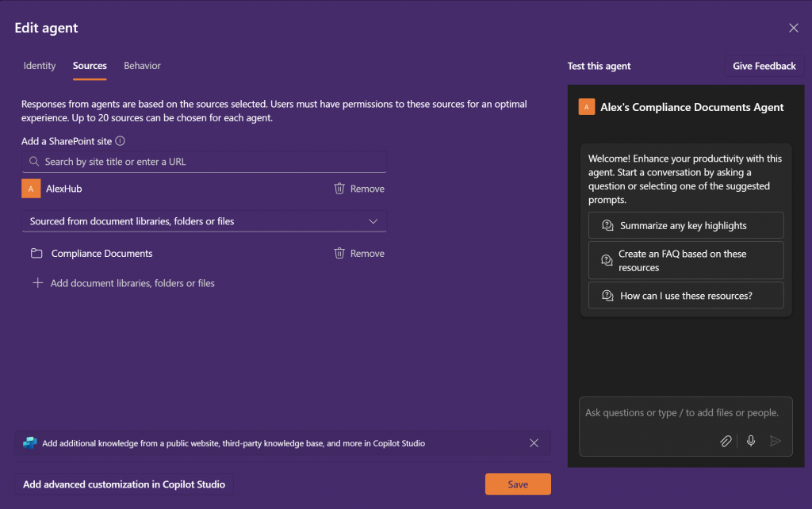Viewport: 812px width, 509px height.
Task: Choose the Summarize any key highlights prompt
Action: [686, 225]
